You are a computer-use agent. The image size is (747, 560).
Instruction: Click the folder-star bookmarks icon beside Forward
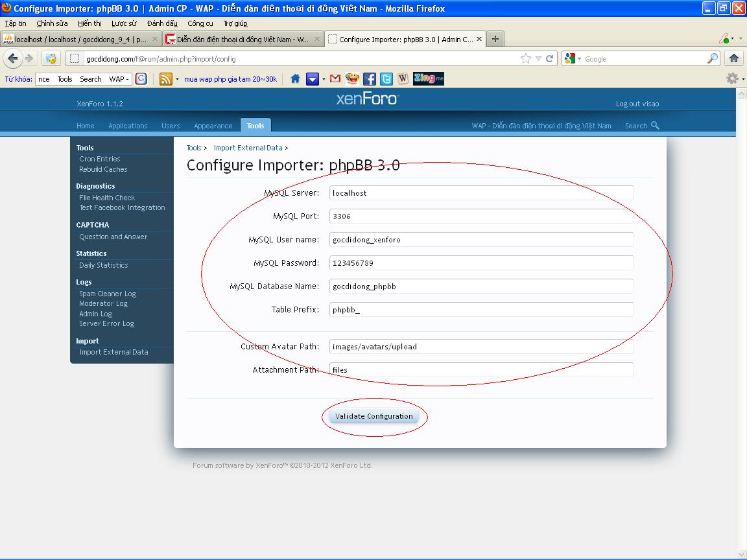51,58
